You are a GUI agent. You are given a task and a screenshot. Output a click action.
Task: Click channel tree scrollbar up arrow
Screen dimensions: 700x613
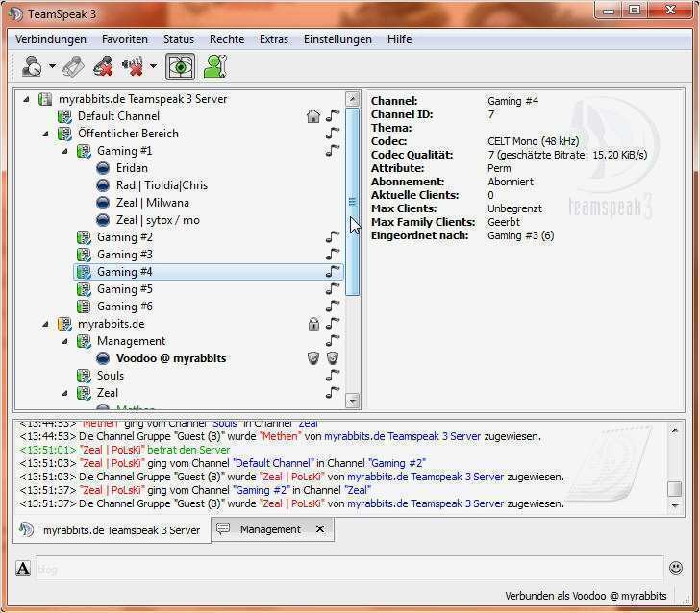pos(353,99)
